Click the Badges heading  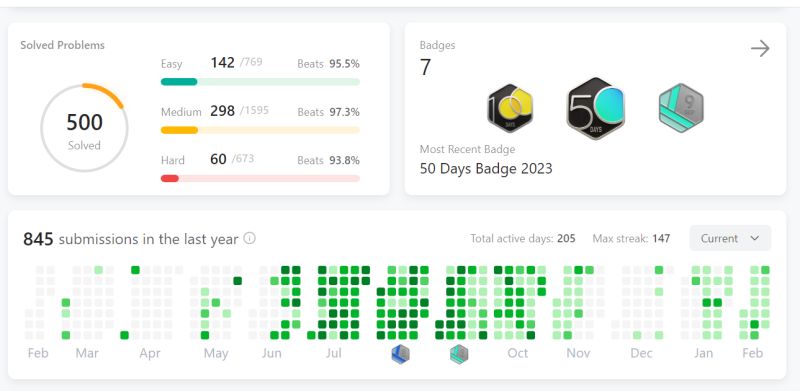[x=438, y=45]
